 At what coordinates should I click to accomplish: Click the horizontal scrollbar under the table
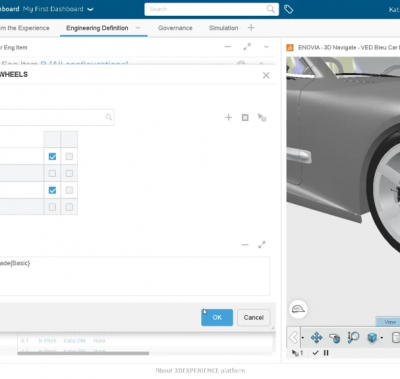pyautogui.click(x=83, y=353)
